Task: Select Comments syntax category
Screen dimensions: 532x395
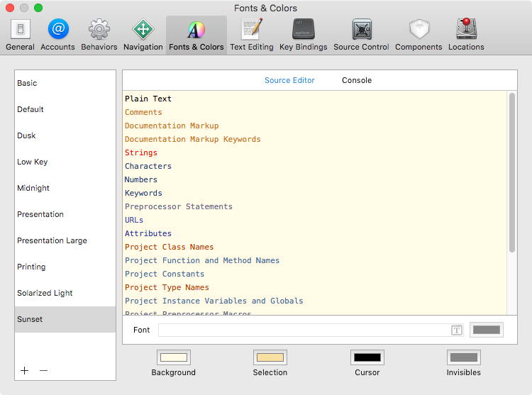Action: click(x=314, y=112)
